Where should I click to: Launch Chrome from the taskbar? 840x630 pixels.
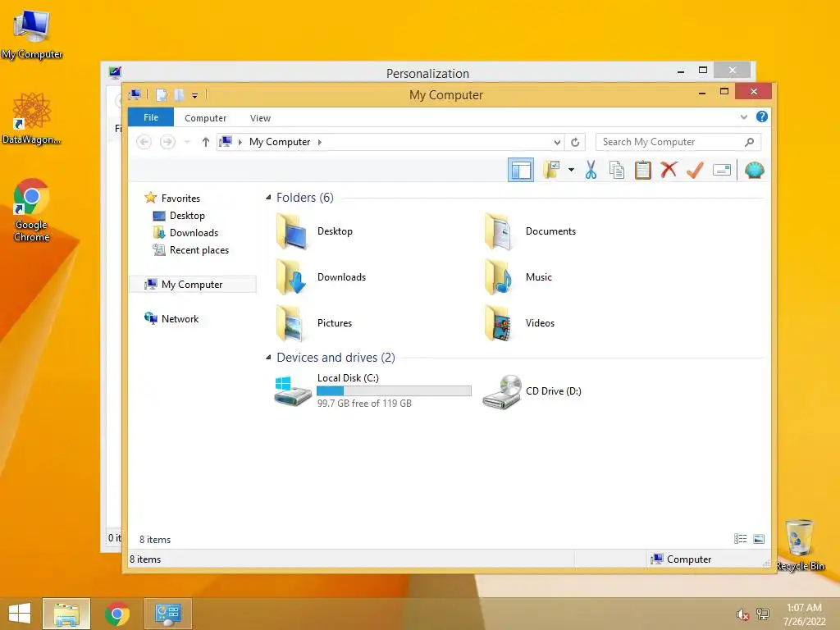[x=117, y=614]
